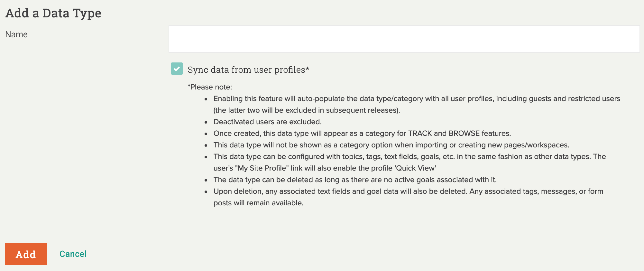Click the 'posts will remain available.' line
The image size is (644, 271).
pyautogui.click(x=258, y=203)
